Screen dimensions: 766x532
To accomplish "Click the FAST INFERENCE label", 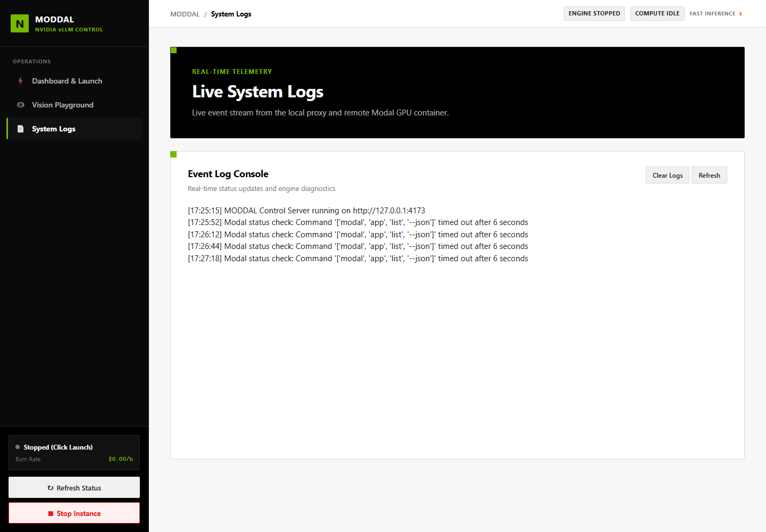I will click(713, 14).
